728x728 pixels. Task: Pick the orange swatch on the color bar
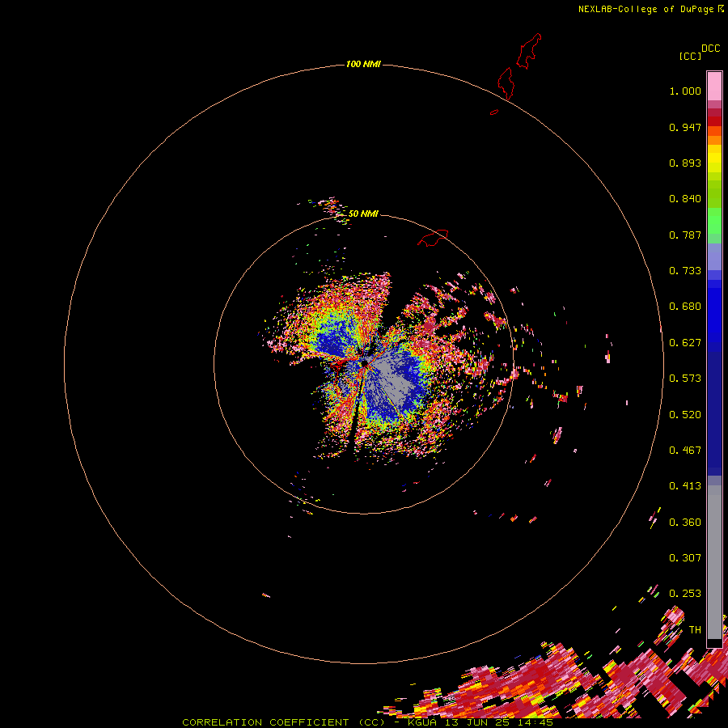click(x=714, y=140)
